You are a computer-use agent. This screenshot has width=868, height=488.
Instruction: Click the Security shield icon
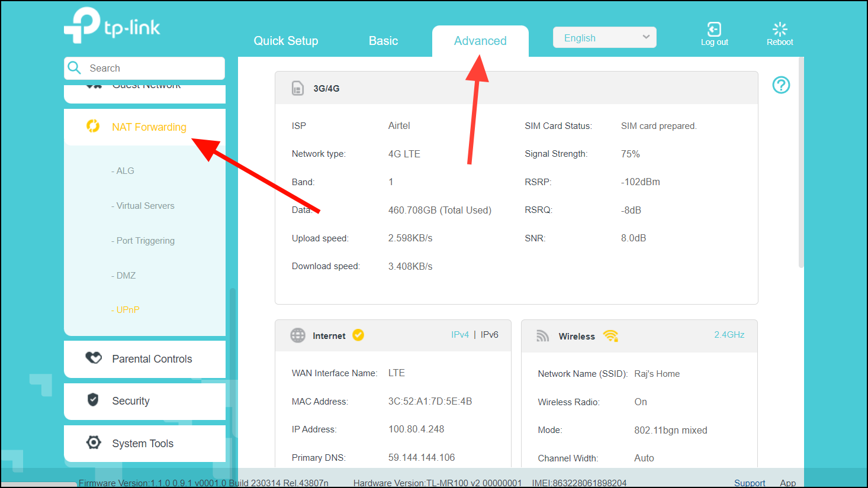(x=93, y=400)
